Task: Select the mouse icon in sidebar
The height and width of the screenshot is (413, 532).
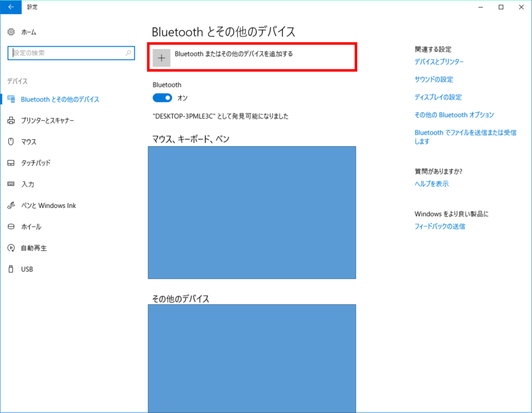Action: pos(11,141)
